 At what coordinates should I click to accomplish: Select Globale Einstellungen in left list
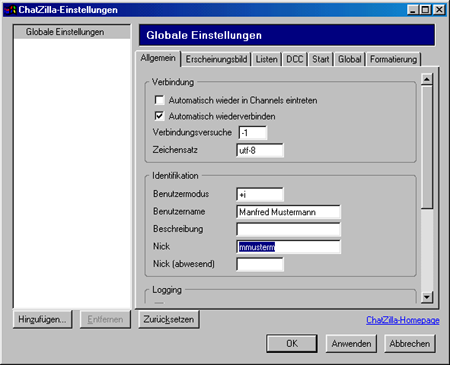72,32
